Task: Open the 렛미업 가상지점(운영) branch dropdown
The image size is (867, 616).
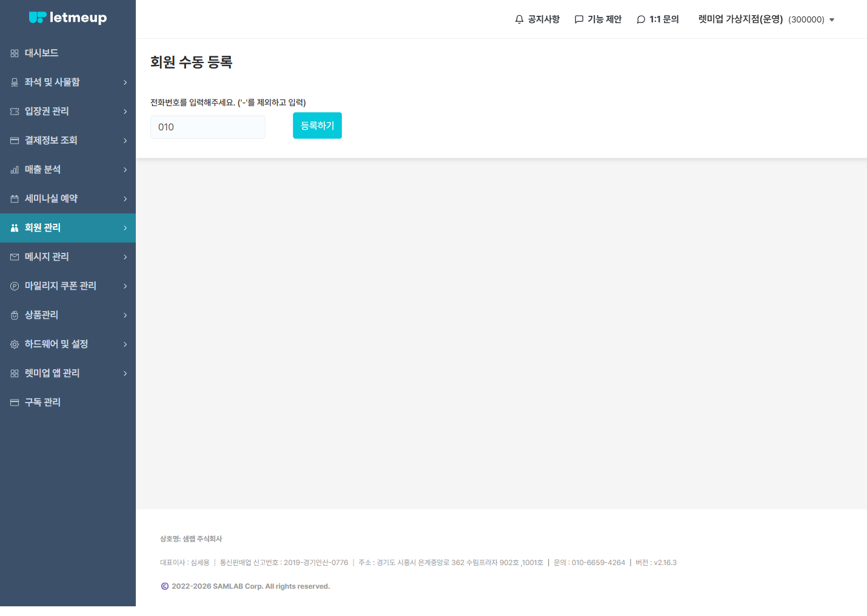Action: [x=766, y=19]
